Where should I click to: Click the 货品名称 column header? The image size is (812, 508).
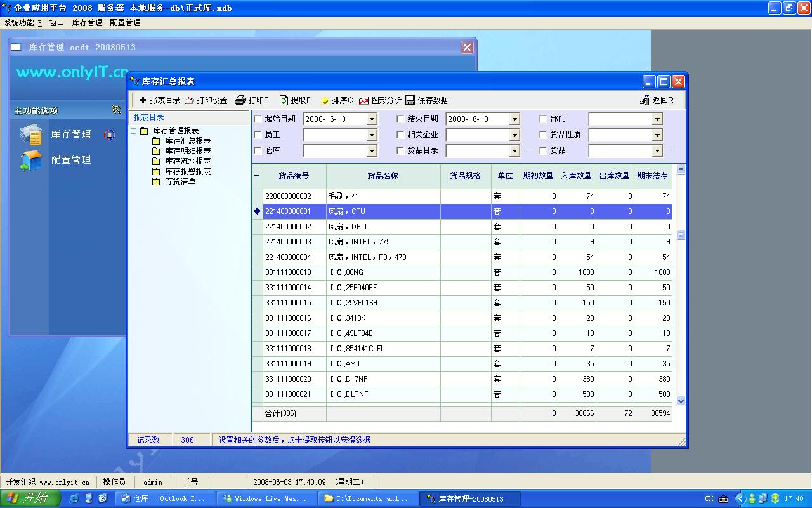tap(383, 176)
